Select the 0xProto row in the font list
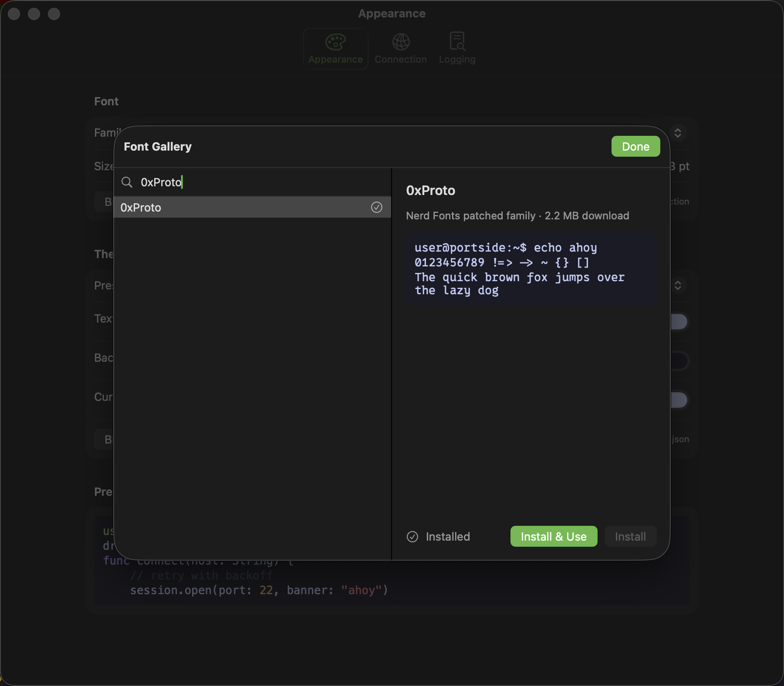Viewport: 784px width, 686px height. [253, 207]
